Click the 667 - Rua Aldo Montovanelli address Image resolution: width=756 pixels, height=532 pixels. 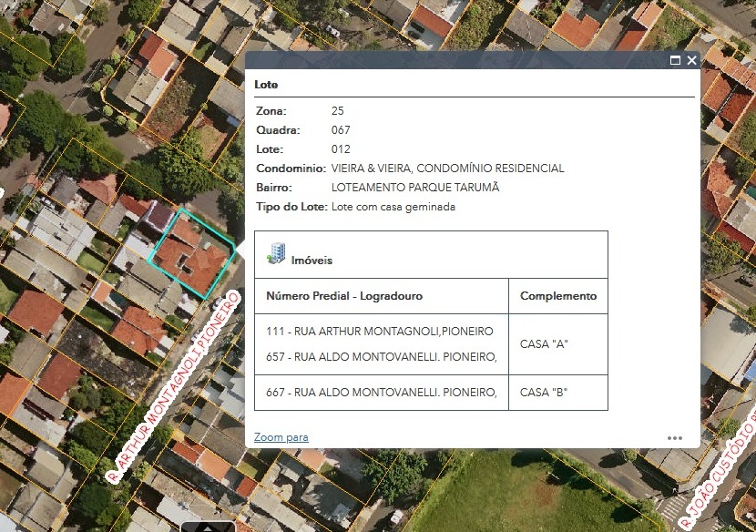[x=381, y=393]
